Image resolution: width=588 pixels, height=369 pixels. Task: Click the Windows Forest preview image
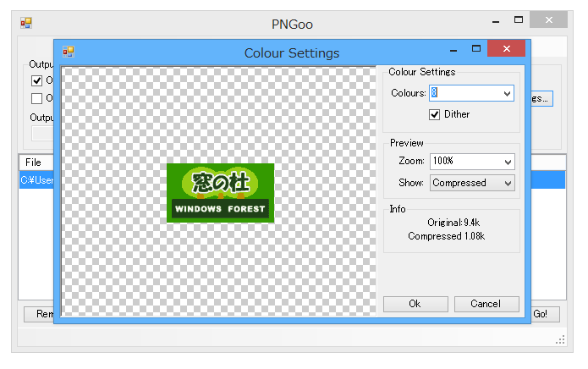pos(221,193)
